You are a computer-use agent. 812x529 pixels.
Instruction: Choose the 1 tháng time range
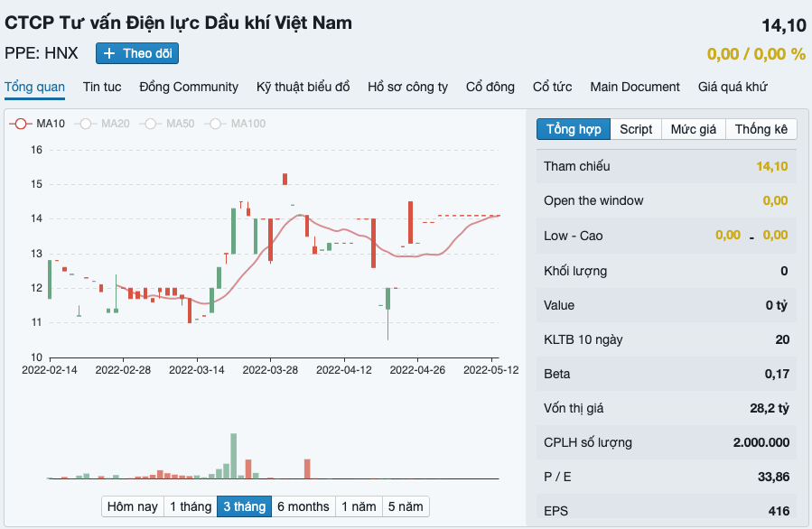click(x=191, y=506)
